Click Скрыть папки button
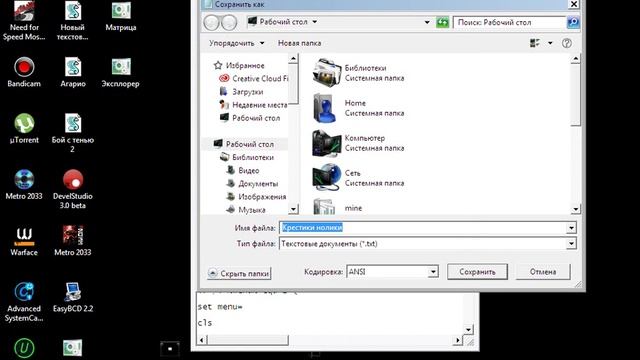This screenshot has height=360, width=640. click(x=239, y=273)
